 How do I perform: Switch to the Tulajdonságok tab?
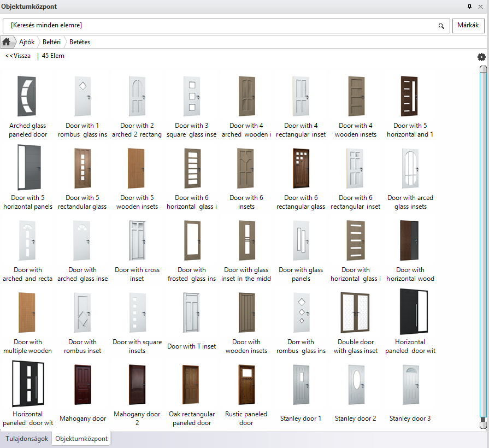point(27,439)
